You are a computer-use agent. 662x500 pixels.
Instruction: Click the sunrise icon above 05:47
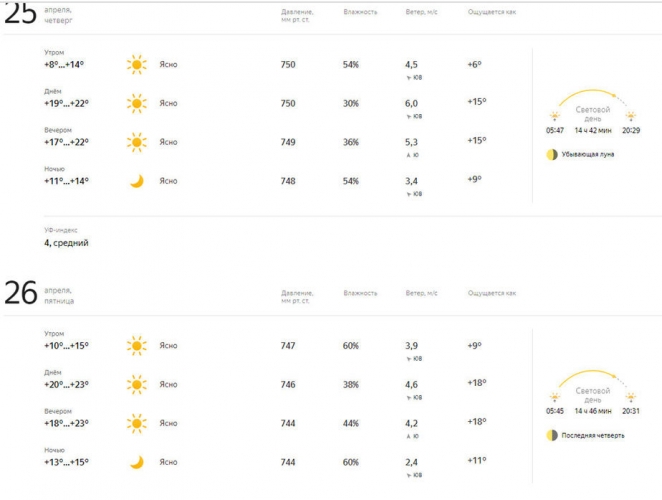(x=554, y=117)
